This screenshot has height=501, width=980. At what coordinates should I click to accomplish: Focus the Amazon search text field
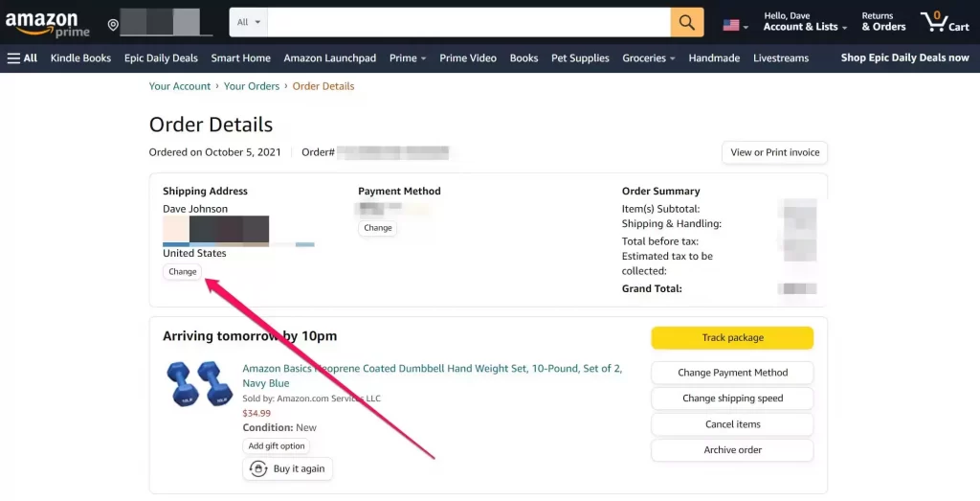pos(469,23)
